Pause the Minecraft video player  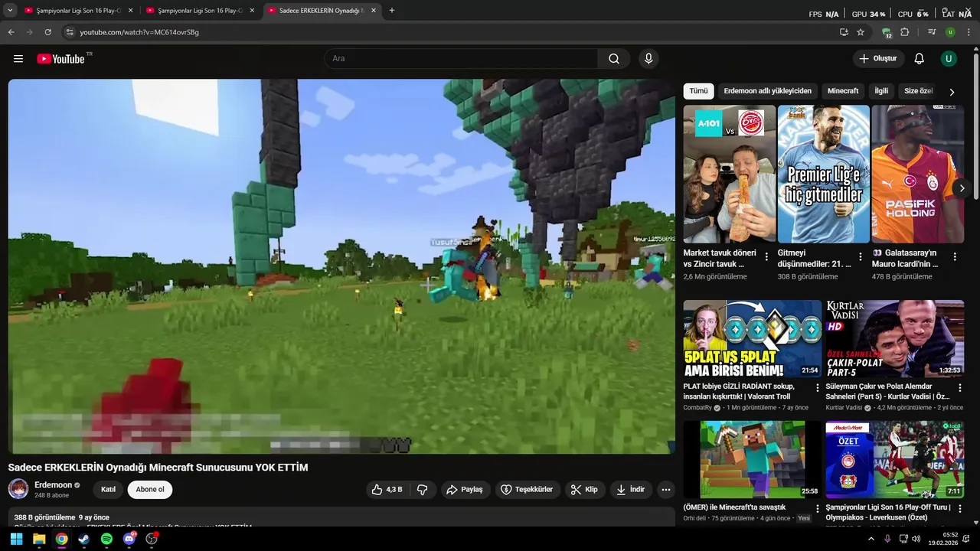point(341,266)
